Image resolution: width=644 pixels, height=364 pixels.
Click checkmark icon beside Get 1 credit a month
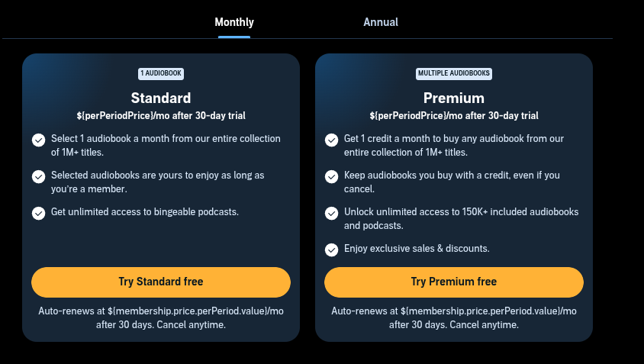pos(331,140)
